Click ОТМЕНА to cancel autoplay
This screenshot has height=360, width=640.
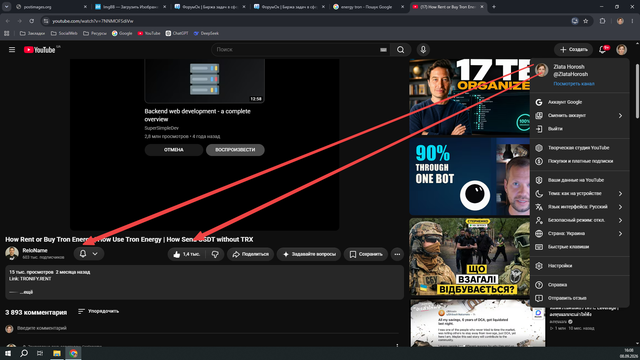[x=173, y=150]
